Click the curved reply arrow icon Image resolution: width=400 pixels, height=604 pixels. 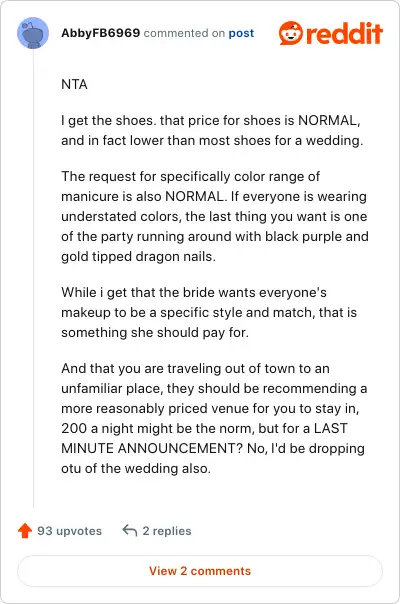click(130, 530)
